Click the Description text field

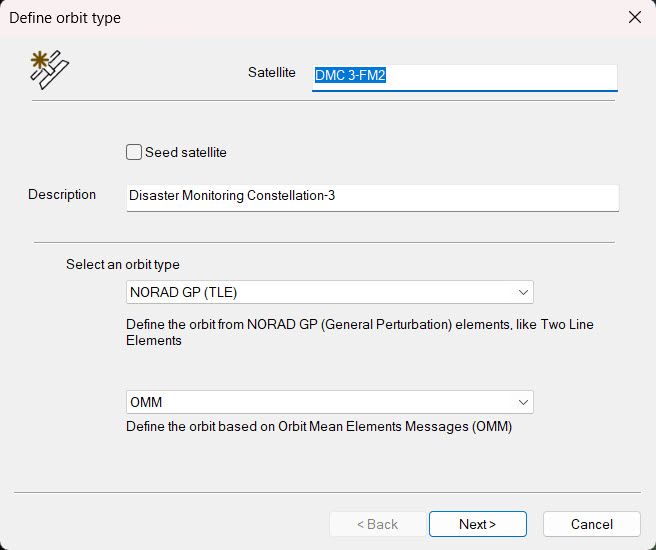pos(373,197)
